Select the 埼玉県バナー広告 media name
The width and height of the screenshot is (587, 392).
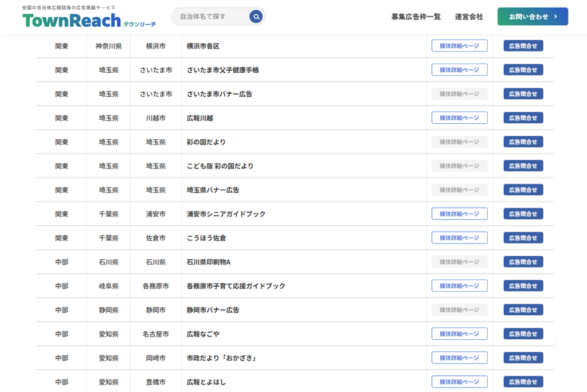click(213, 190)
